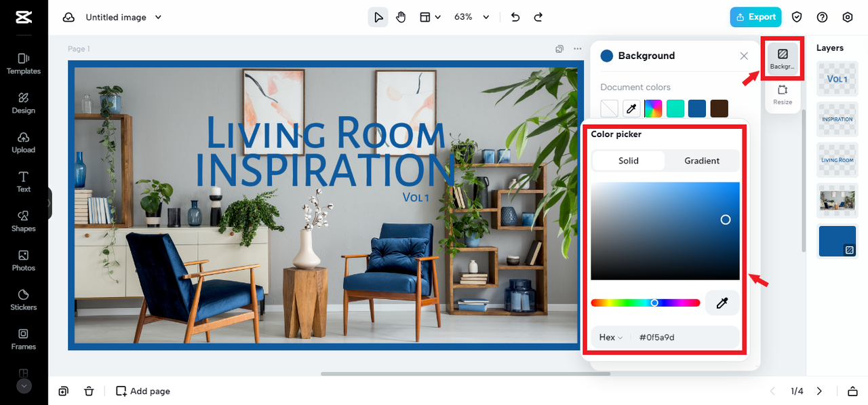The image size is (868, 405).
Task: Go to the next page arrow
Action: (819, 391)
